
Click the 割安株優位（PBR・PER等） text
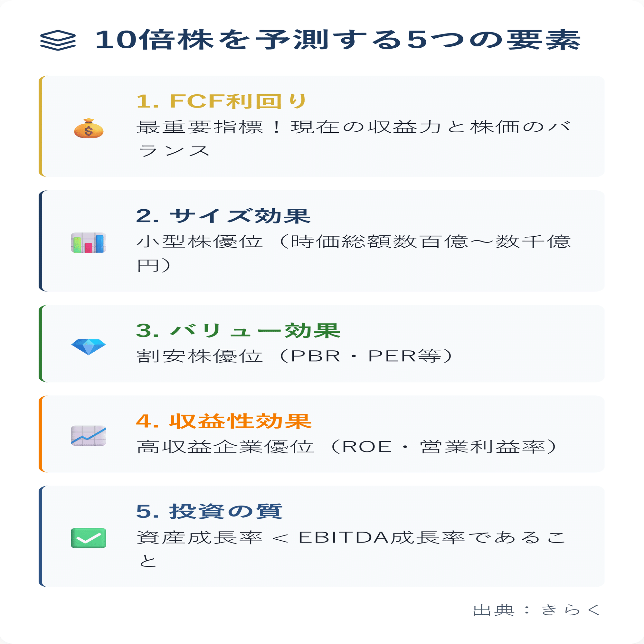click(x=295, y=356)
